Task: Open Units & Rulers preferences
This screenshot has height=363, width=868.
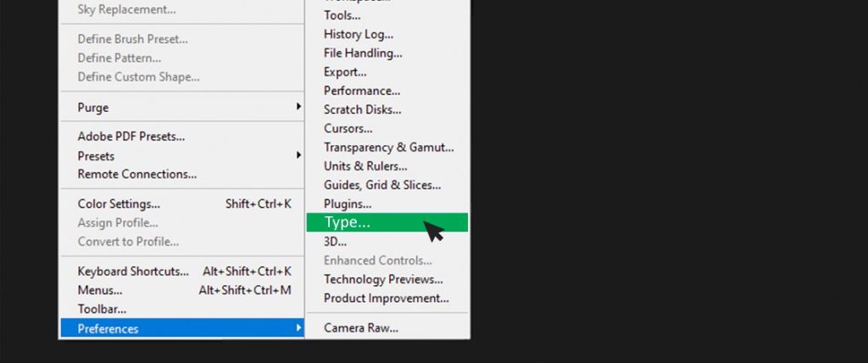Action: (365, 166)
